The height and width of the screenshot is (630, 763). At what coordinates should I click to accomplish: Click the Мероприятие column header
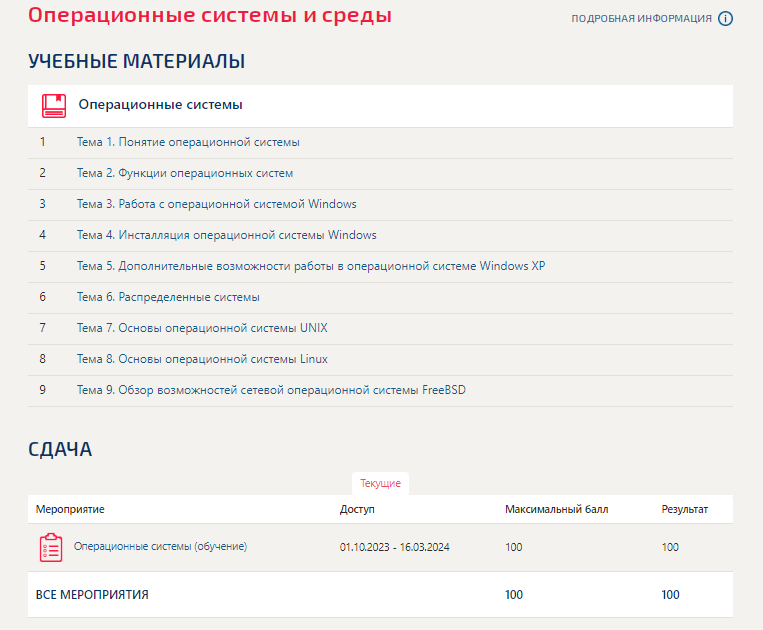click(x=70, y=509)
